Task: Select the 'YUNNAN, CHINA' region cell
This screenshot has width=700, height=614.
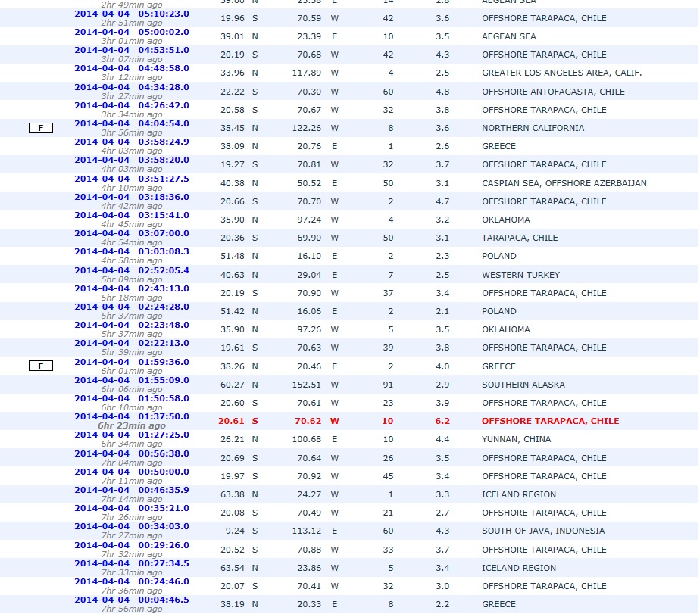Action: pos(516,439)
